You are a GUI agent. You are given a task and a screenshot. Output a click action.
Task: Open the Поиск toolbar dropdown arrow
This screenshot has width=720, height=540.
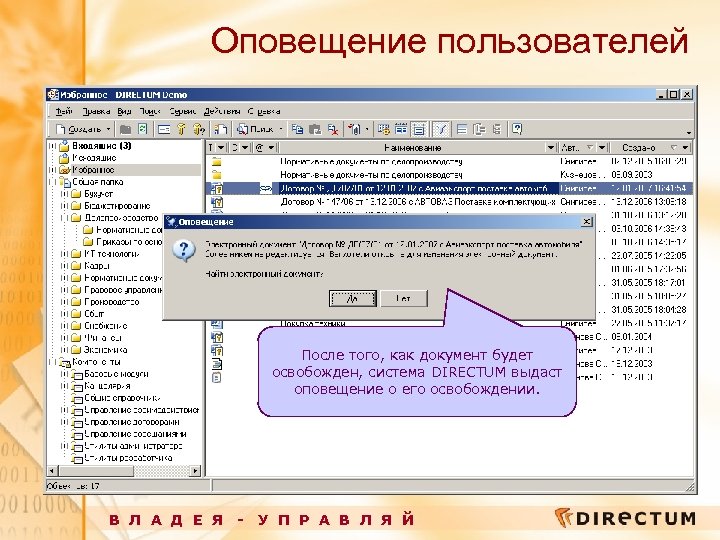tap(281, 129)
